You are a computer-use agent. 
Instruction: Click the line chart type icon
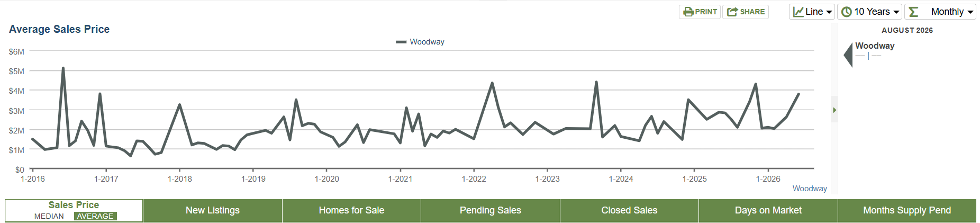point(798,12)
